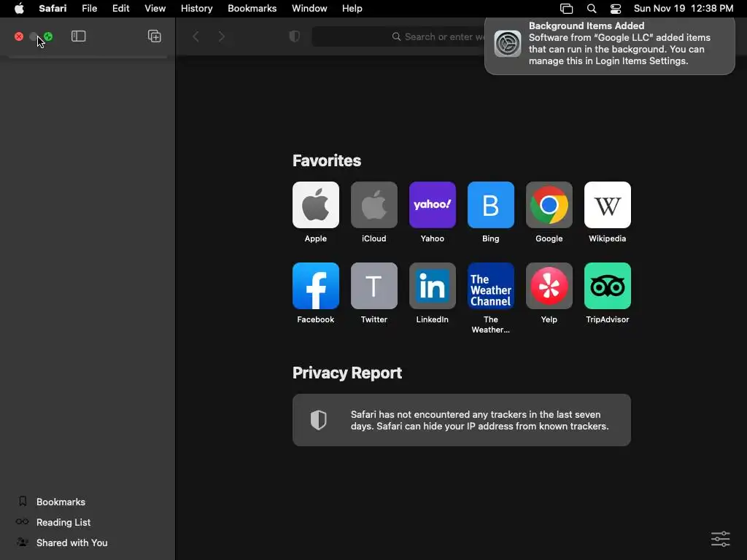Open the Privacy Report shield in the toolbar

tap(295, 36)
